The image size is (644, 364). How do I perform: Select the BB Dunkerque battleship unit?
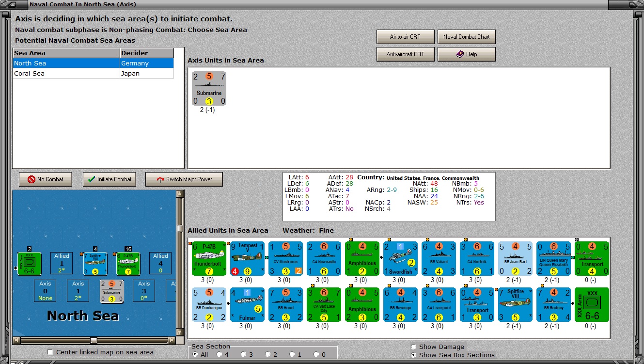coord(209,304)
